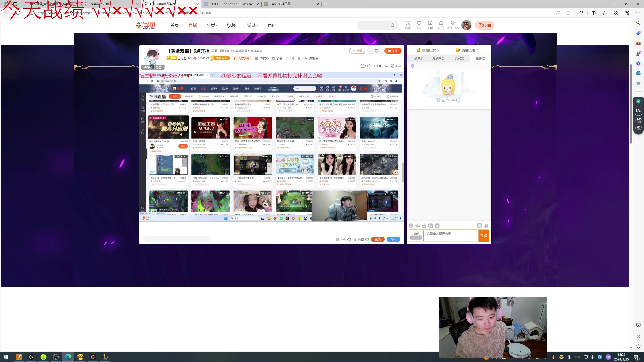The height and width of the screenshot is (362, 644).
Task: Open browser Extensions puzzle icon
Action: pos(581,13)
